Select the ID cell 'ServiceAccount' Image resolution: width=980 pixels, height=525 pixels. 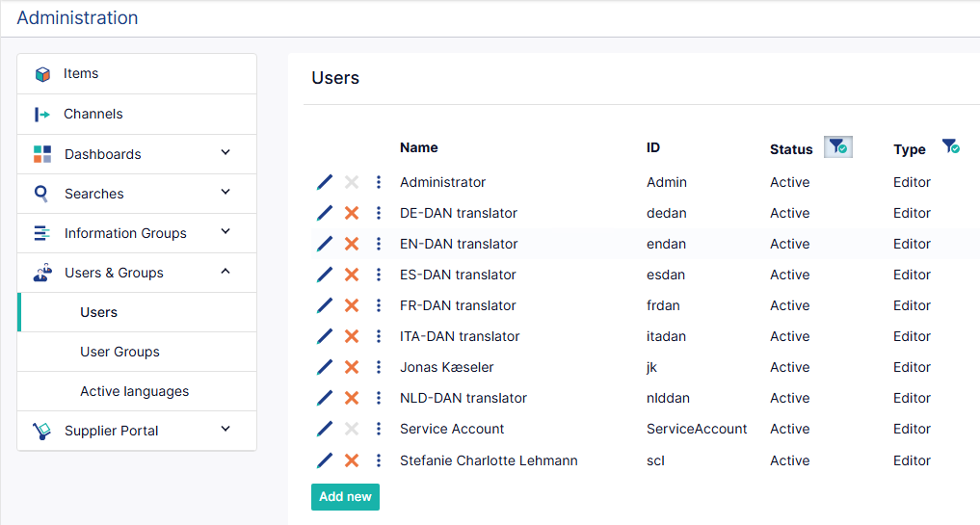pos(697,429)
